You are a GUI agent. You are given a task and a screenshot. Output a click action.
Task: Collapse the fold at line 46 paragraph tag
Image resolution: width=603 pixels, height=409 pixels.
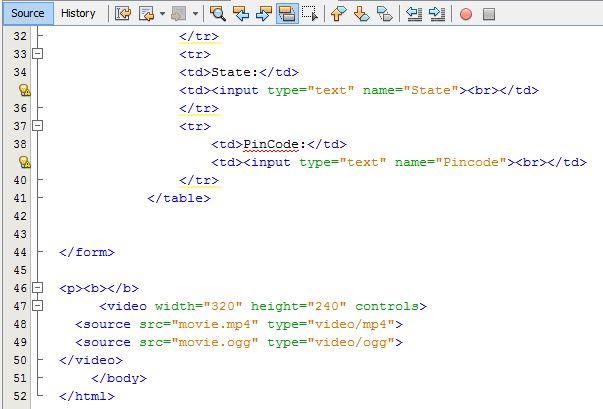(37, 288)
